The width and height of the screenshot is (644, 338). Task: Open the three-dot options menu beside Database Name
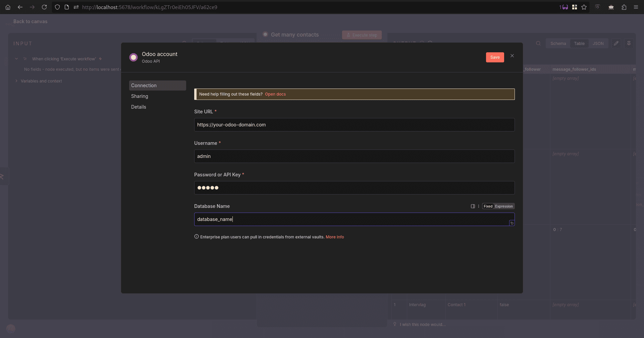click(479, 206)
